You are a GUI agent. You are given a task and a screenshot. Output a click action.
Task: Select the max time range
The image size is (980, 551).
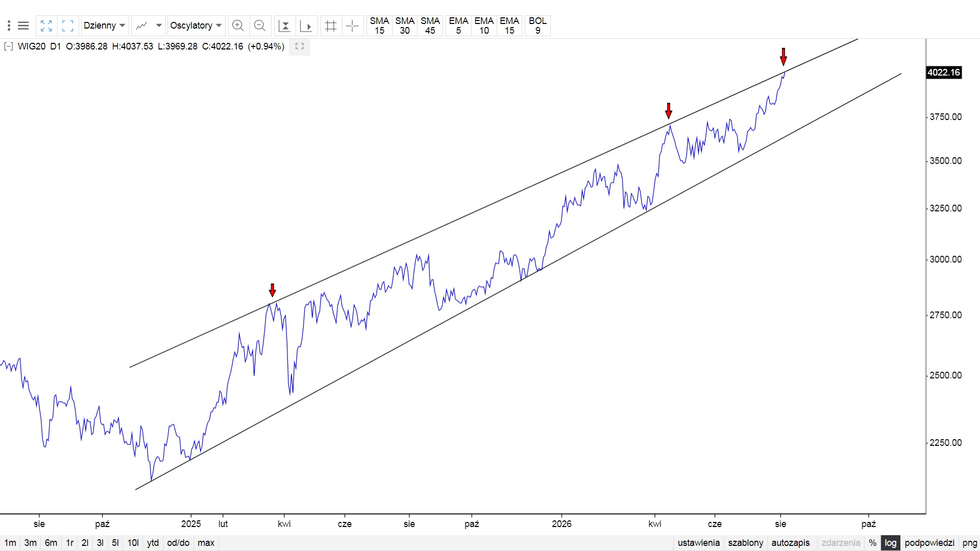[206, 543]
